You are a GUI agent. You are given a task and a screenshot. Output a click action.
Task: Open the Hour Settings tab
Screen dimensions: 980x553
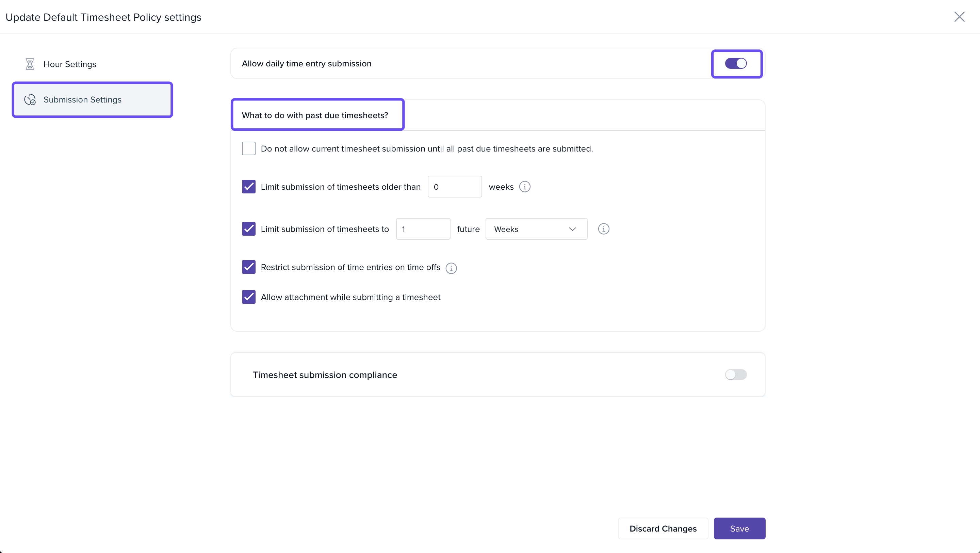pos(70,64)
